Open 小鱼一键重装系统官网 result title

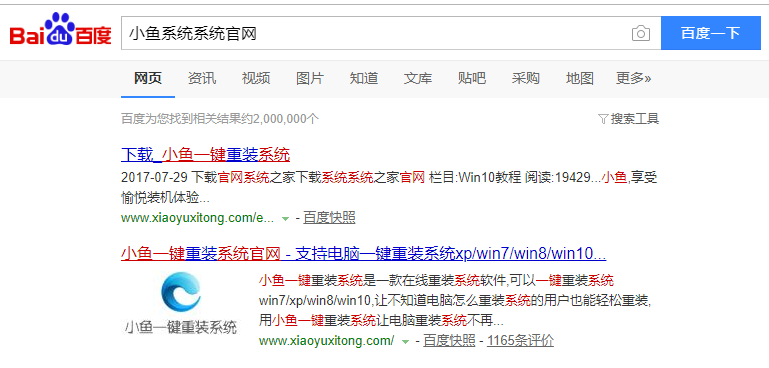pyautogui.click(x=363, y=254)
